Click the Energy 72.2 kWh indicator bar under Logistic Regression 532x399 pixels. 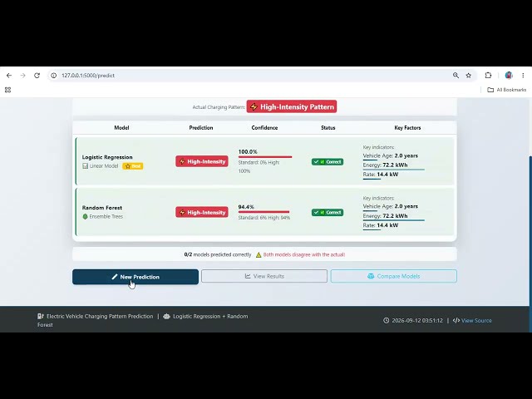tap(393, 170)
